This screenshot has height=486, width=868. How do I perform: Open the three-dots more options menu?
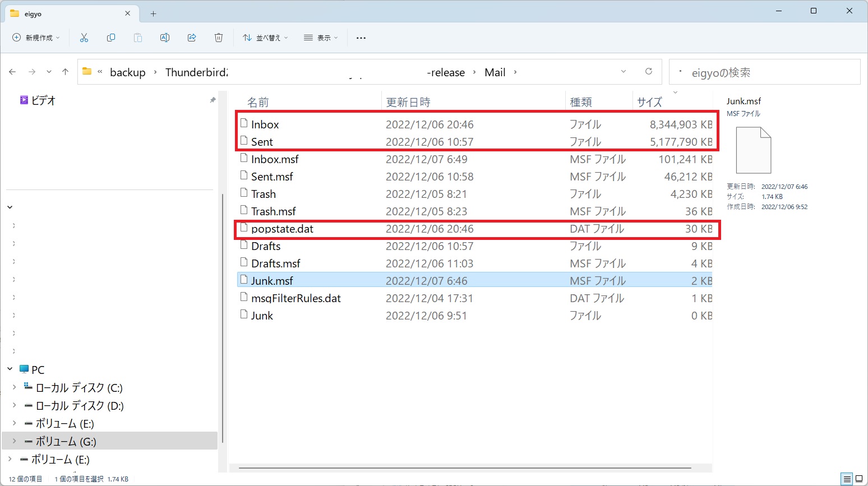(361, 38)
